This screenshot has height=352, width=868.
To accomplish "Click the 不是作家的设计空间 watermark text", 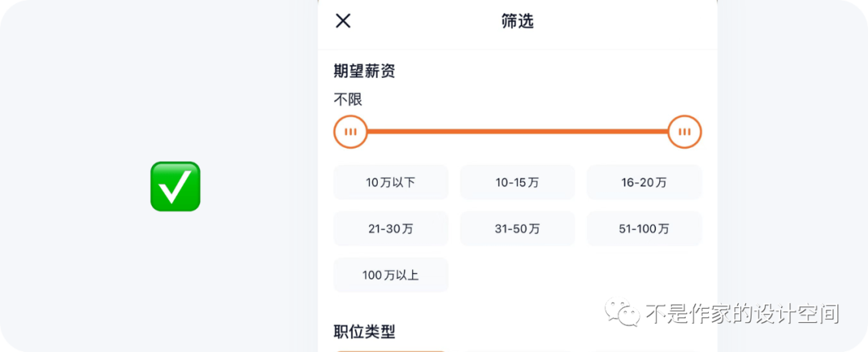I will click(x=742, y=313).
